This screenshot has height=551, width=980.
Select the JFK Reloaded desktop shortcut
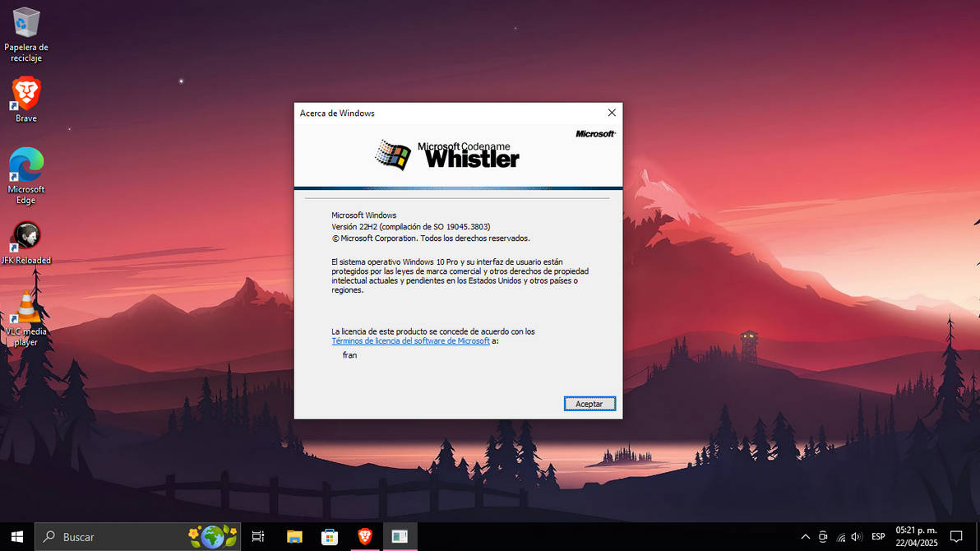[25, 243]
